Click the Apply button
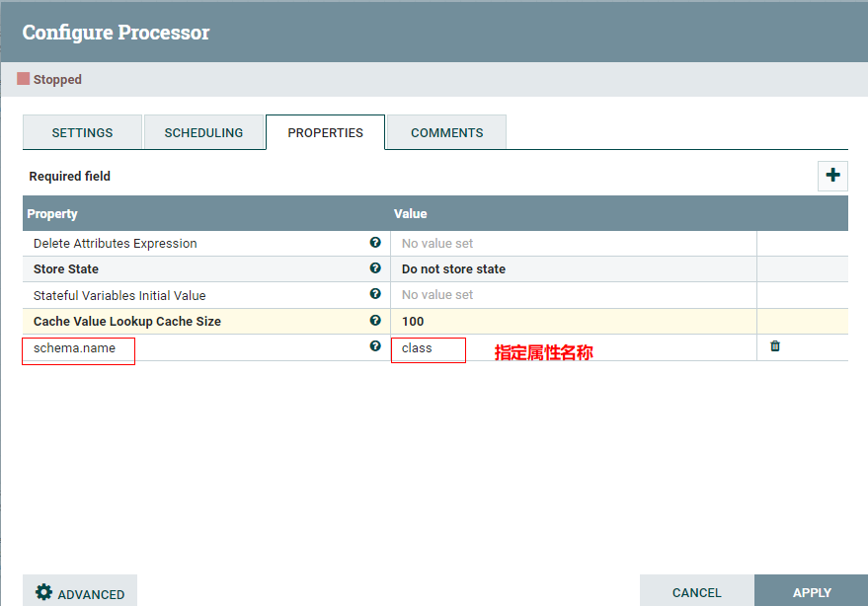Screen dimensions: 868x606 point(812,592)
